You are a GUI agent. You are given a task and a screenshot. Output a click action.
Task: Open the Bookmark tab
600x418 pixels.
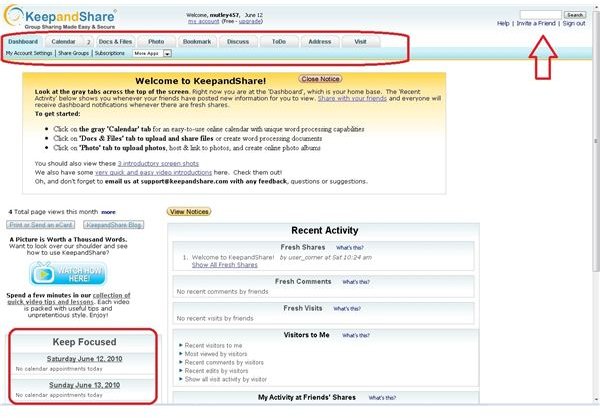coord(197,41)
